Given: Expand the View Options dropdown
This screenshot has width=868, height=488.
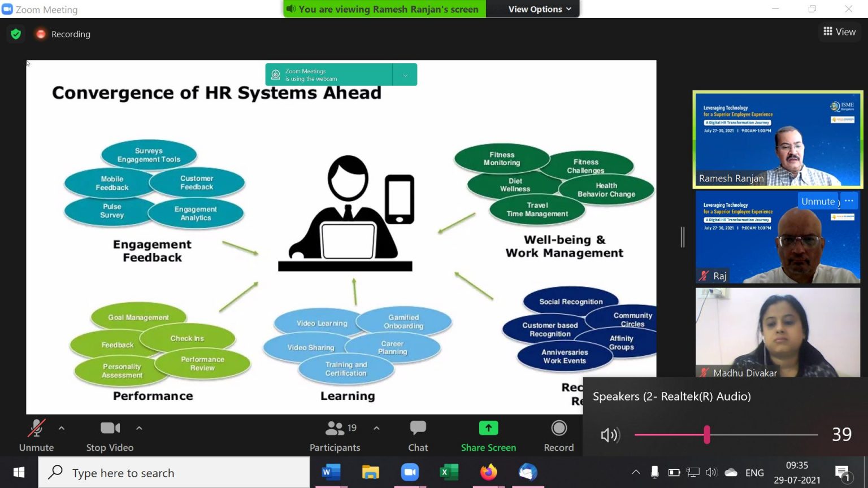Looking at the screenshot, I should tap(539, 9).
